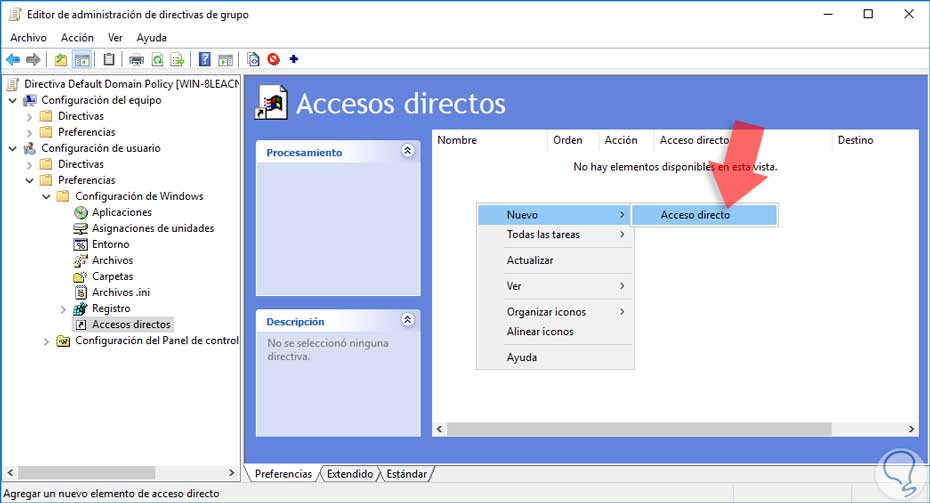930x503 pixels.
Task: Open the Archivo menu
Action: (x=28, y=37)
